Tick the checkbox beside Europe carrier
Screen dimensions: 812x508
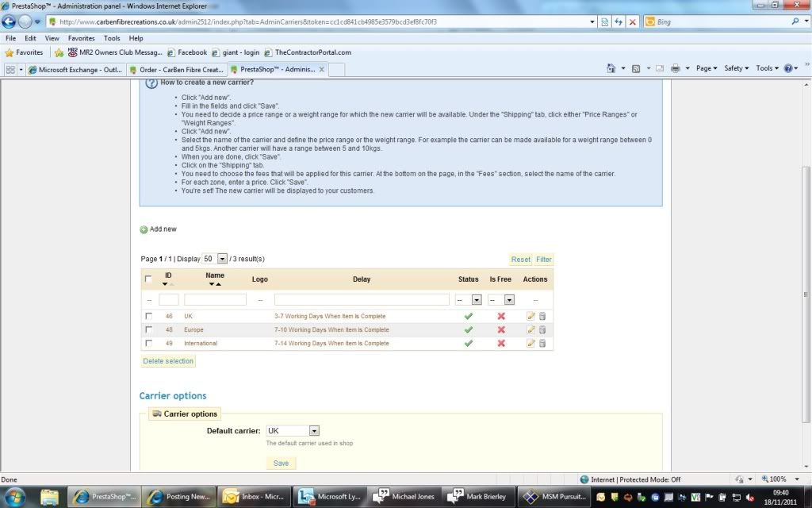[148, 329]
